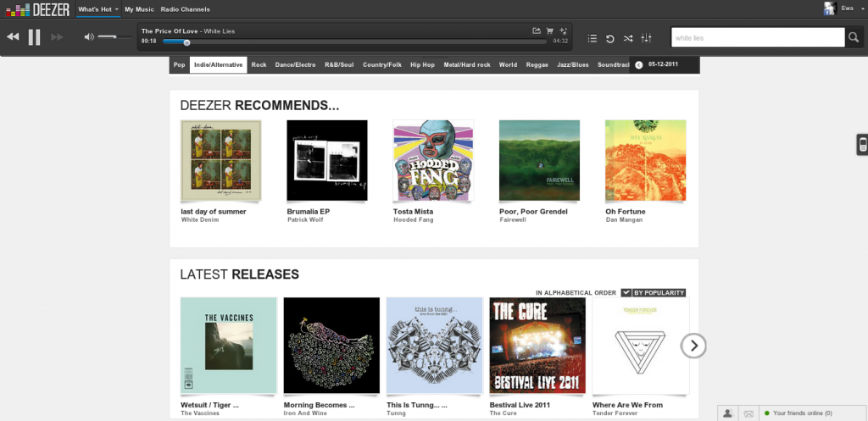Open This Is Tunng album cover
Viewport: 868px width, 421px height.
click(x=435, y=346)
